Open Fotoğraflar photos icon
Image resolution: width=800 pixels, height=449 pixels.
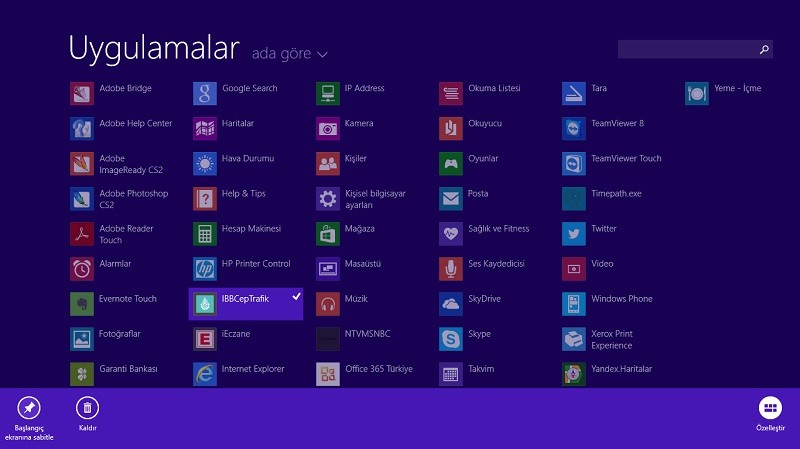click(x=82, y=339)
